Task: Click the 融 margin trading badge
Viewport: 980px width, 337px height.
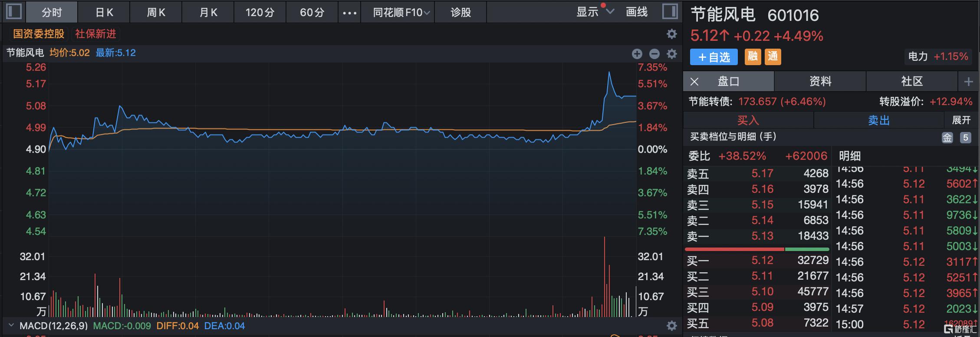Action: tap(753, 56)
